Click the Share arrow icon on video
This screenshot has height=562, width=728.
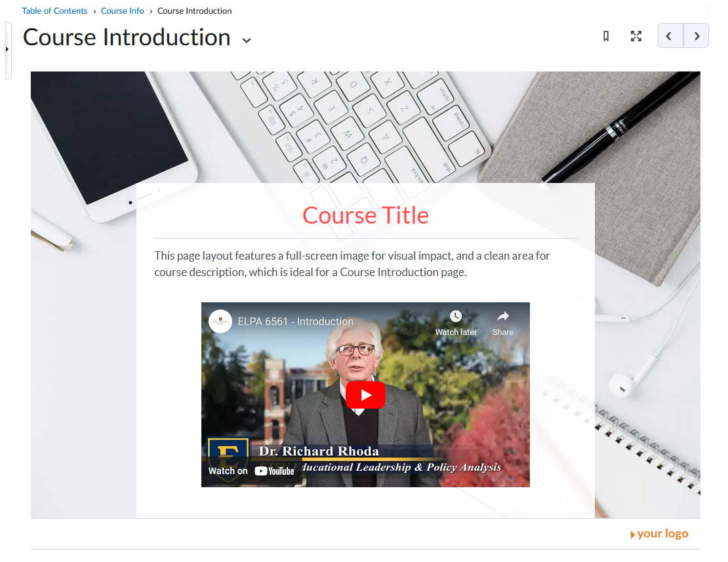[x=503, y=316]
